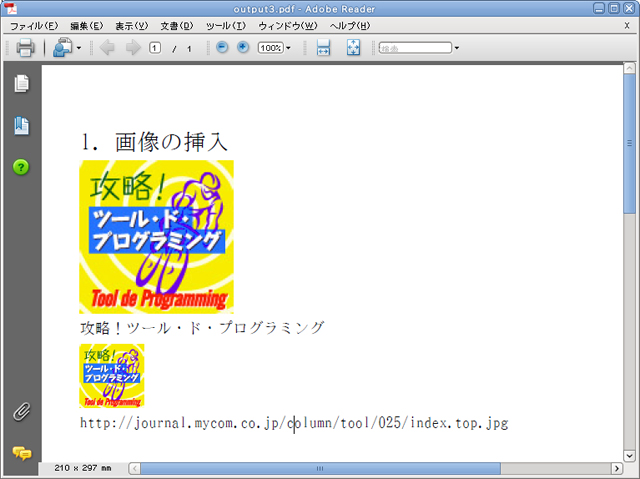Click vertical scrollbar up arrow
Screen dimensions: 640x479
pyautogui.click(x=629, y=68)
